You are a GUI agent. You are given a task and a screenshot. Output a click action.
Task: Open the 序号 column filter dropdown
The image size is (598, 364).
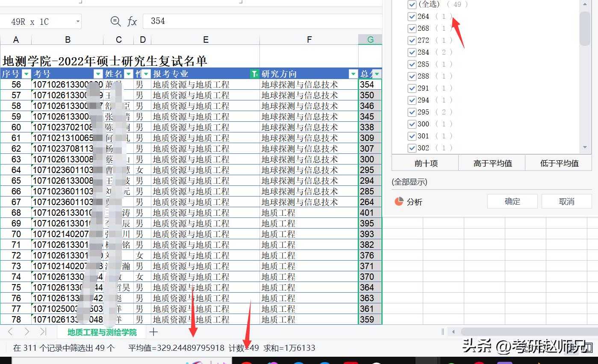click(27, 74)
